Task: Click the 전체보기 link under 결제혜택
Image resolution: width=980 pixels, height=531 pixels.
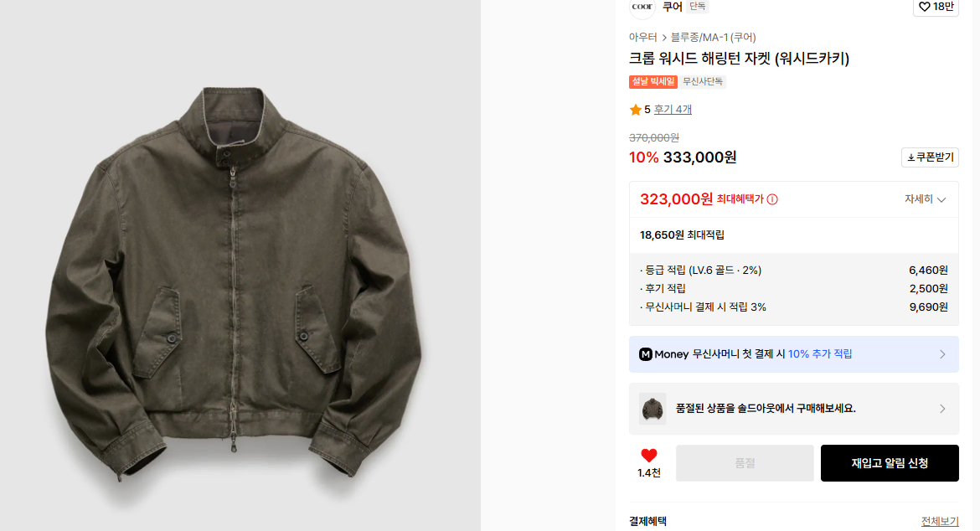Action: coord(939,521)
